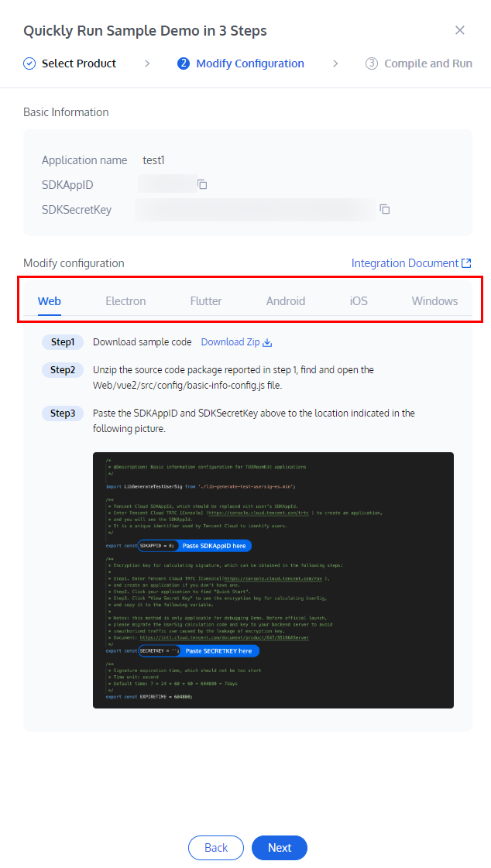
Task: Click the Compile and Run step label
Action: pyautogui.click(x=428, y=63)
